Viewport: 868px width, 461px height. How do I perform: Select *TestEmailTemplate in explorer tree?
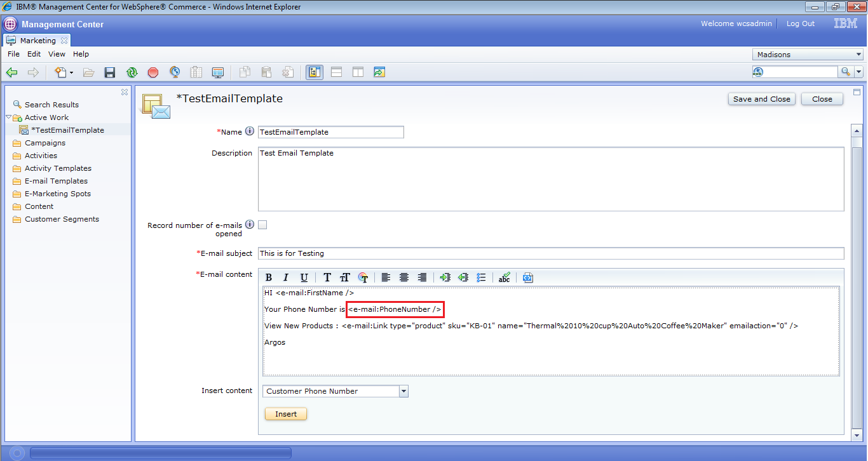[x=67, y=130]
